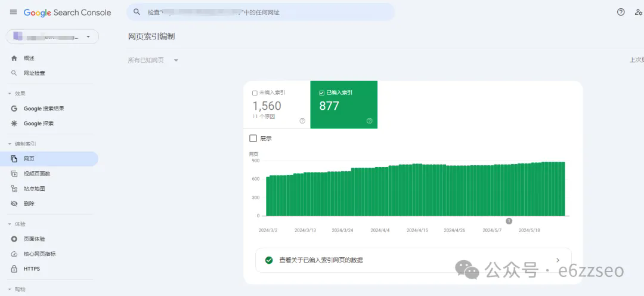The image size is (644, 296).
Task: Click the 网址检查 magnifier icon
Action: click(14, 73)
